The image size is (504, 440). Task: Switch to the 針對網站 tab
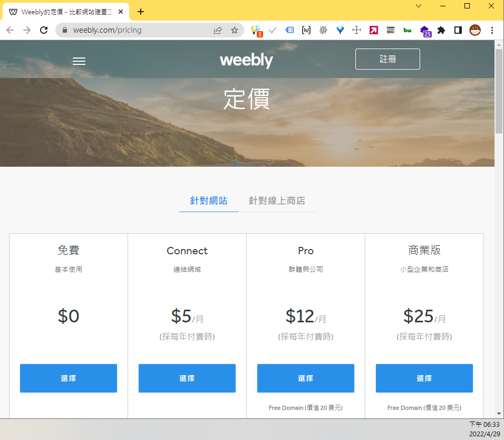(209, 200)
